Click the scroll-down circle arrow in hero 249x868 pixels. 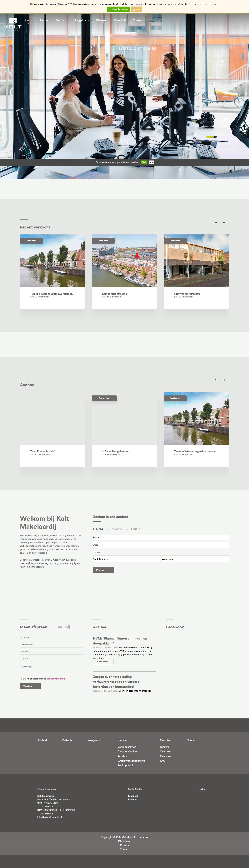[124, 142]
